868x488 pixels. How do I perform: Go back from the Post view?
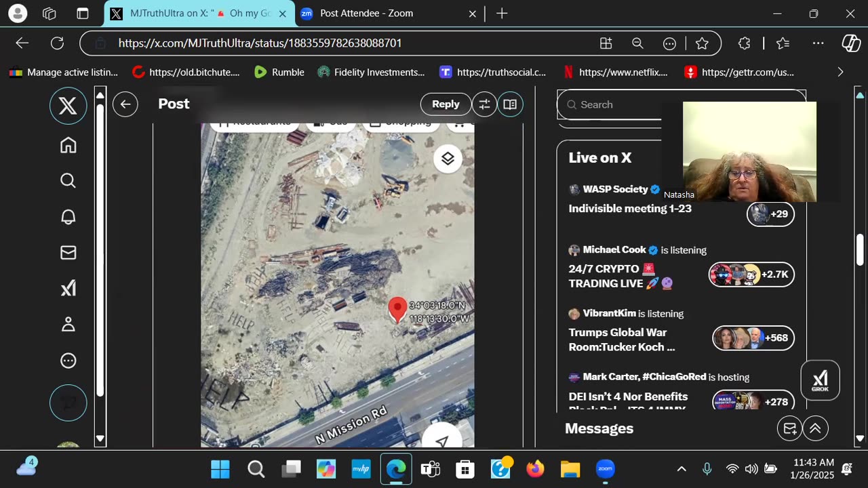tap(125, 104)
